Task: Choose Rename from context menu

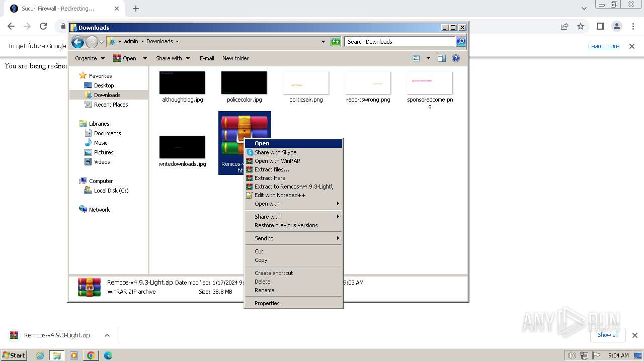Action: coord(293,290)
